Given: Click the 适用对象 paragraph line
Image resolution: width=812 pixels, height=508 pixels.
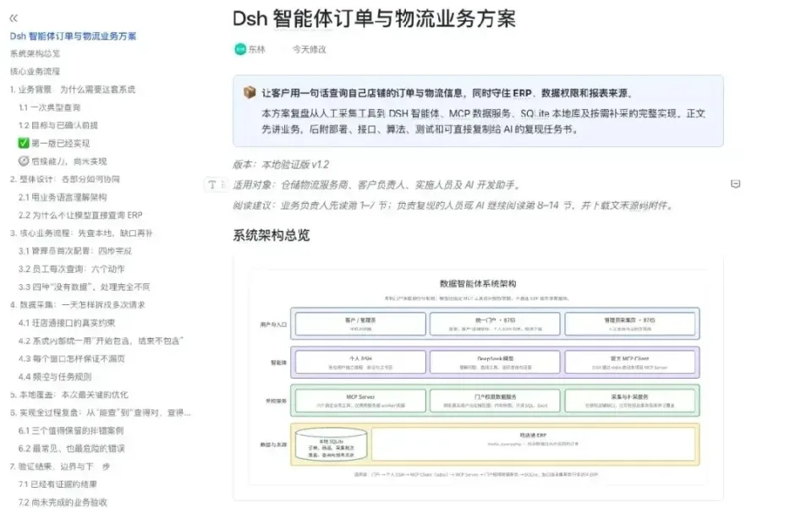Looking at the screenshot, I should point(376,184).
